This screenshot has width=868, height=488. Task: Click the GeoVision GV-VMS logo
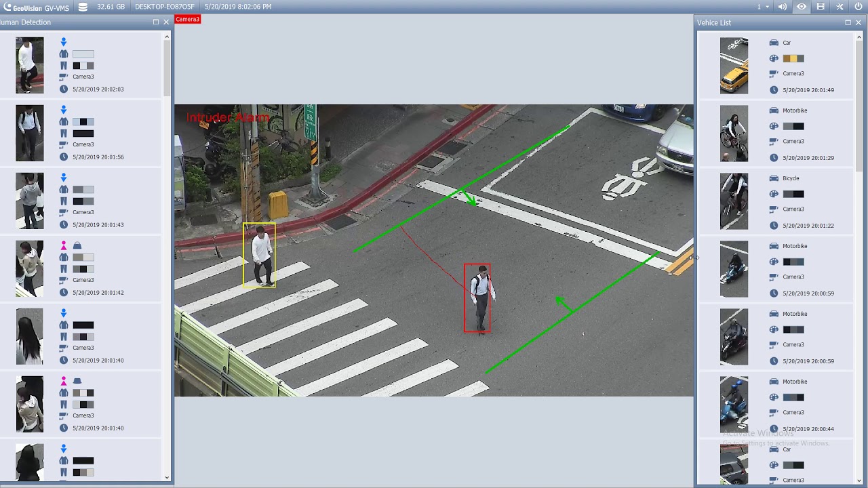click(36, 7)
